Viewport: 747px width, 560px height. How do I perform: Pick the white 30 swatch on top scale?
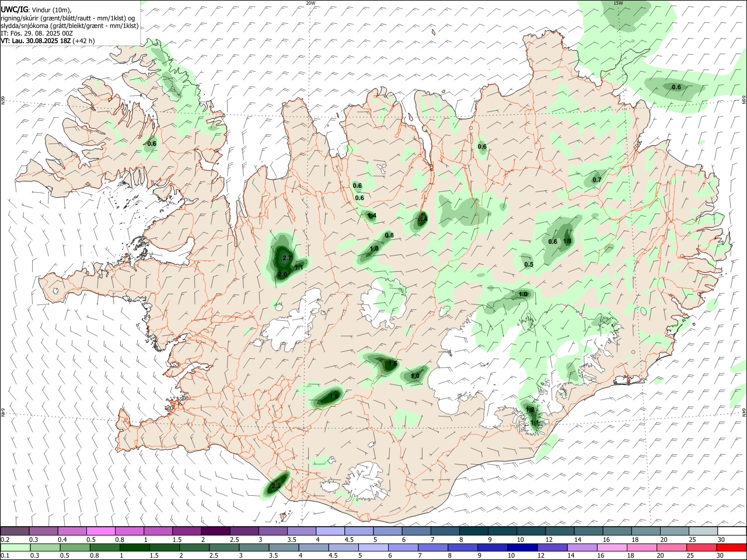[x=732, y=531]
